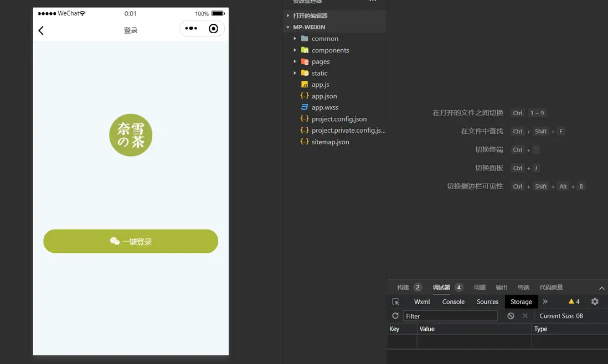Refresh the storage list
Screen dimensions: 608x364
[x=395, y=315]
